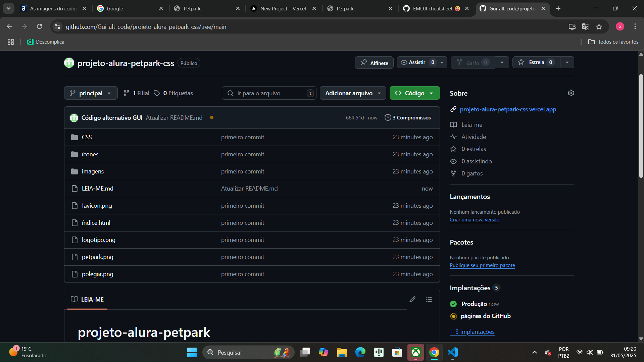The height and width of the screenshot is (362, 644).
Task: Expand the green Código dropdown
Action: coord(414,93)
